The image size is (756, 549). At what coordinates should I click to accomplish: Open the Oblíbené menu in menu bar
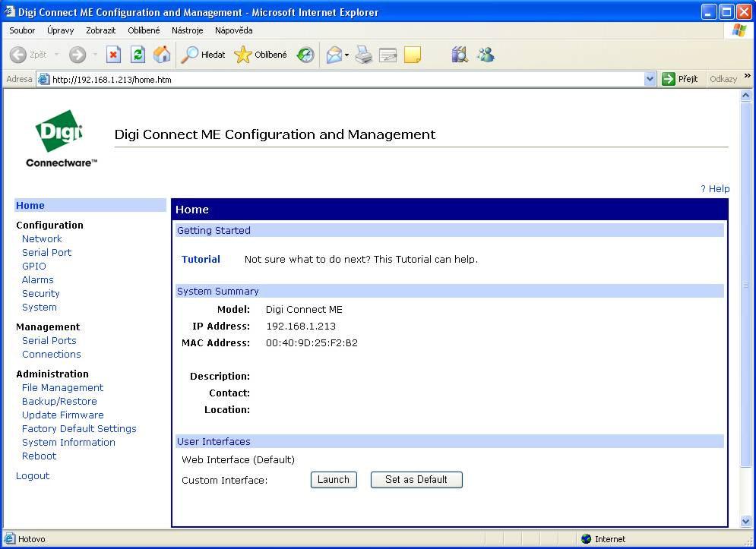pyautogui.click(x=144, y=30)
